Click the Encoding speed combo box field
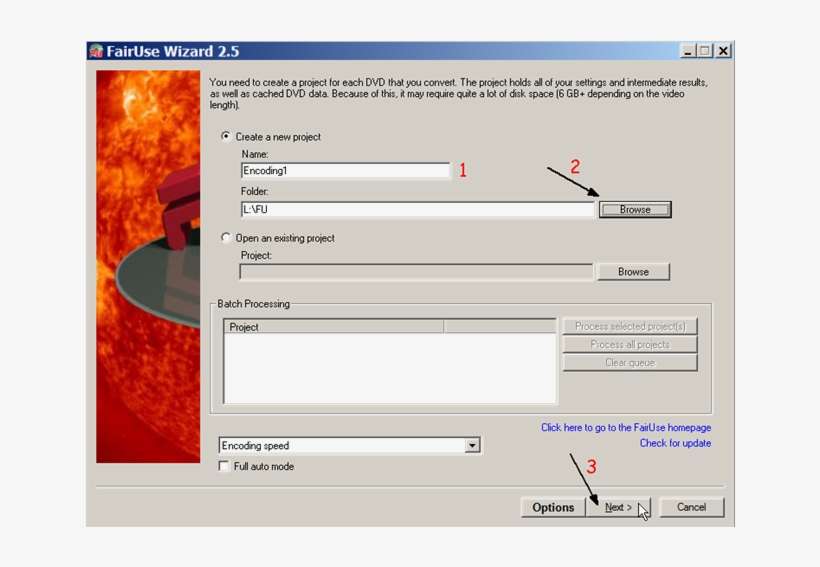Screen dimensions: 820x567 coord(340,446)
